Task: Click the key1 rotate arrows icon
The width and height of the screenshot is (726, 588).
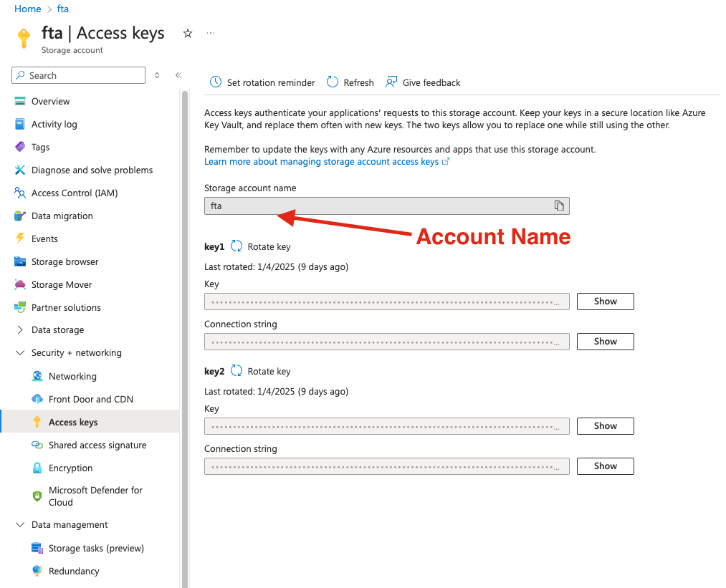Action: click(x=237, y=246)
